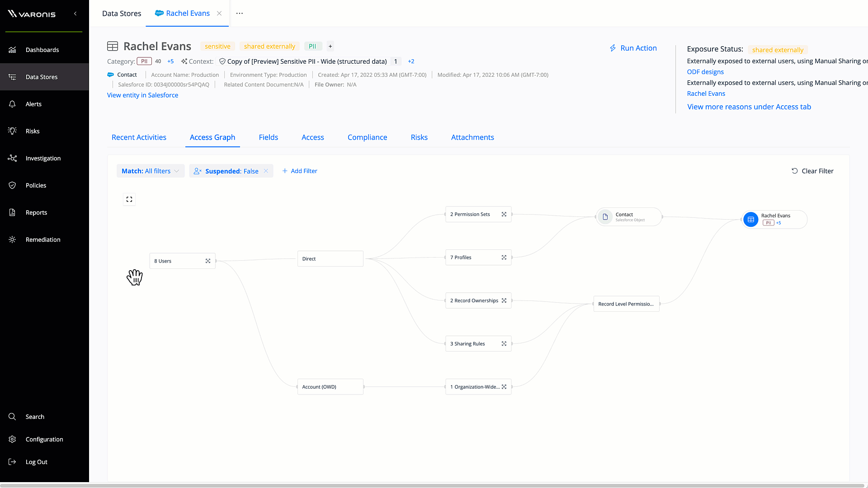The width and height of the screenshot is (868, 488).
Task: Click the +5 count on the Rachel Evans node
Action: pyautogui.click(x=778, y=223)
